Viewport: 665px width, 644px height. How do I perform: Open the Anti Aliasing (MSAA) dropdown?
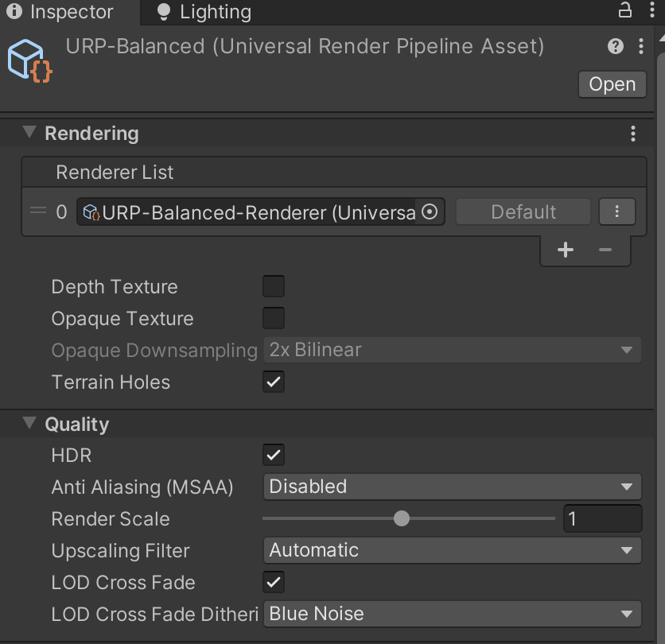pos(452,487)
